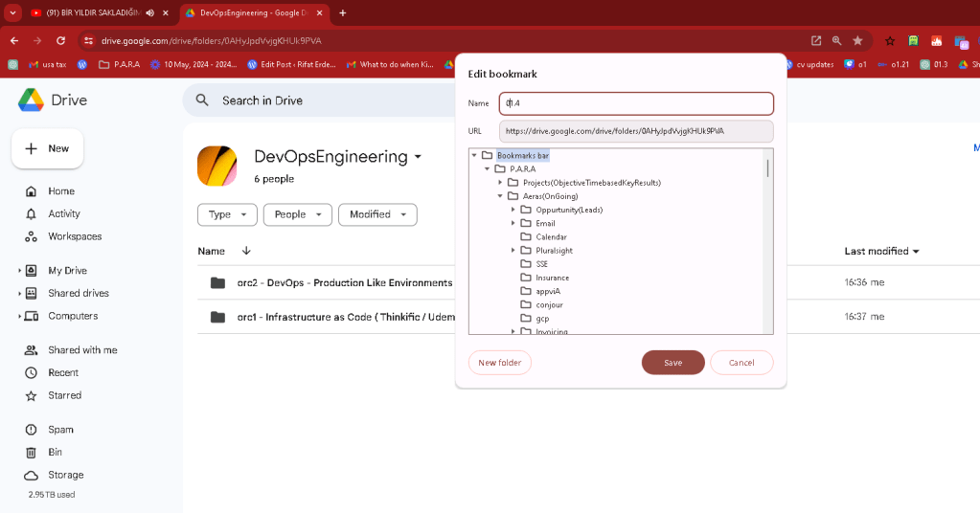
Task: Open in app icon in address bar
Action: click(x=816, y=40)
